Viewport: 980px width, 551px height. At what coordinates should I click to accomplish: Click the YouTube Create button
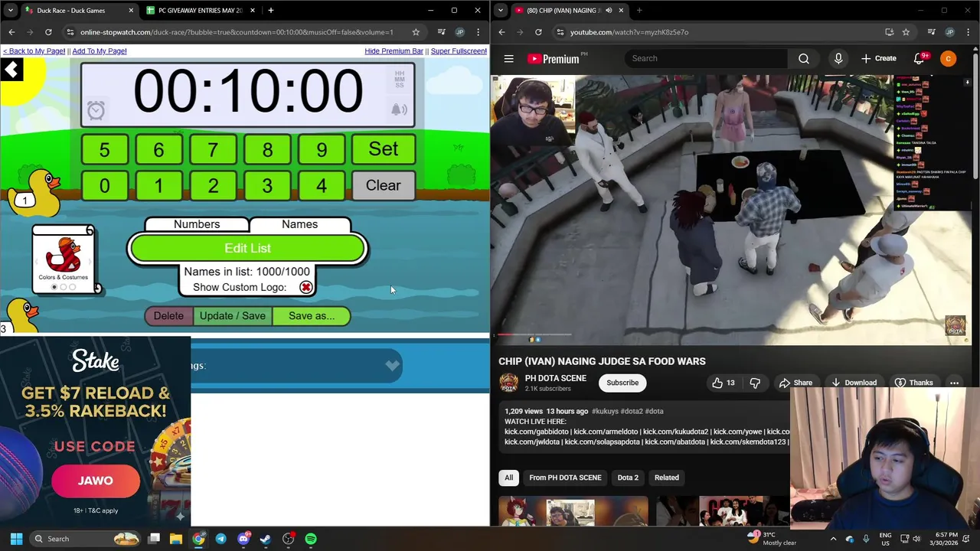coord(879,58)
